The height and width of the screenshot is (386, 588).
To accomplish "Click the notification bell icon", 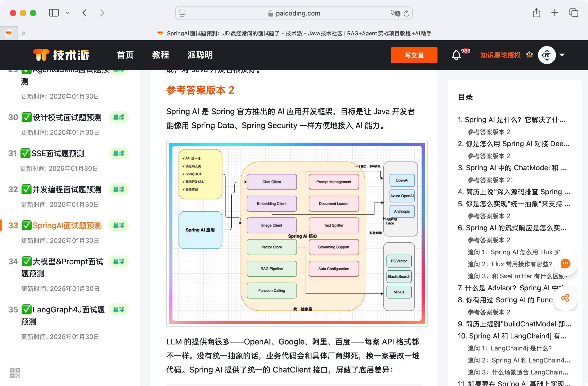I will [x=456, y=55].
